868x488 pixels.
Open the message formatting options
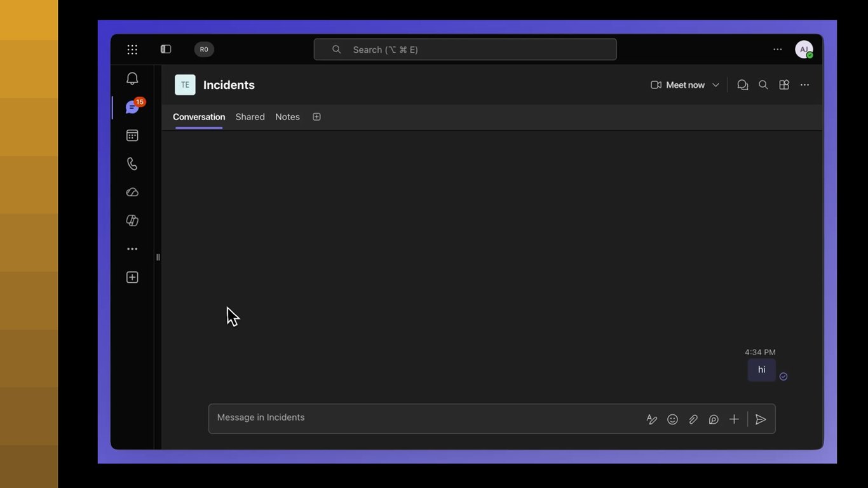[x=652, y=419]
